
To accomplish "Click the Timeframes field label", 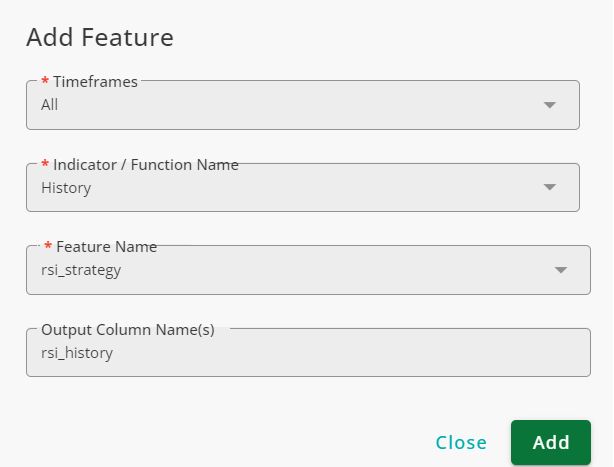I will pyautogui.click(x=95, y=82).
